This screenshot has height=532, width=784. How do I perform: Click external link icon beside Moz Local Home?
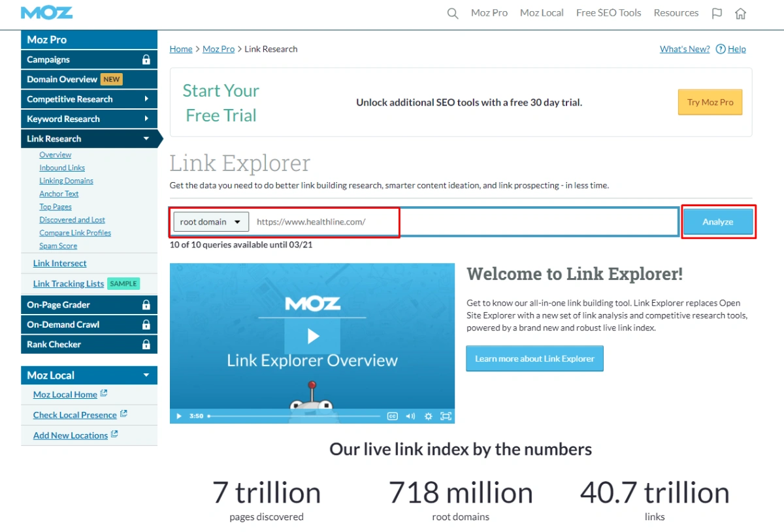pyautogui.click(x=103, y=394)
